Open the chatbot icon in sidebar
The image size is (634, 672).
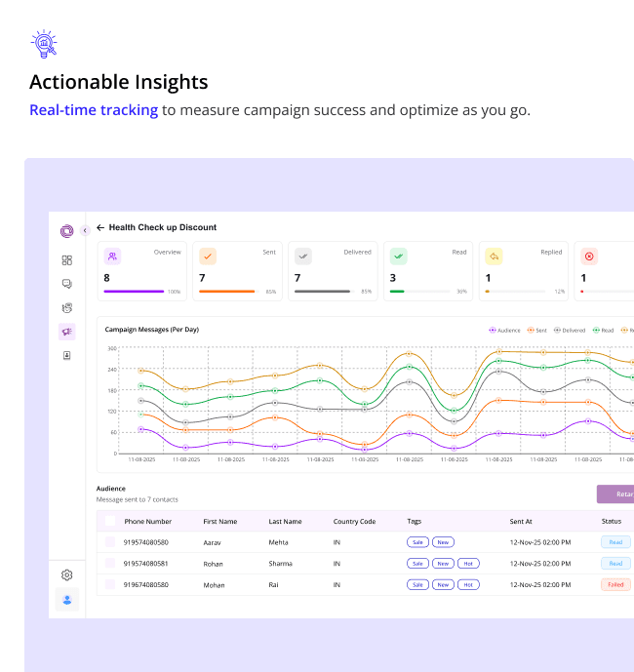67,307
